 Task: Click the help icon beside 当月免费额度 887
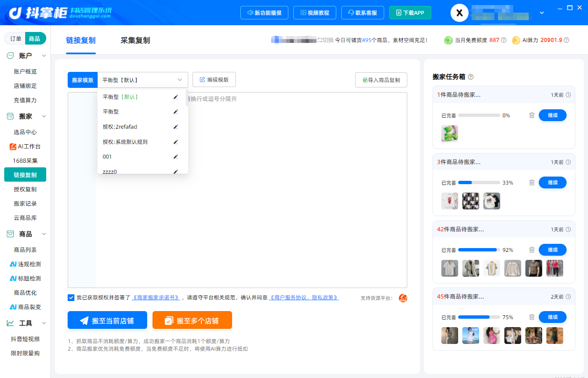click(504, 40)
